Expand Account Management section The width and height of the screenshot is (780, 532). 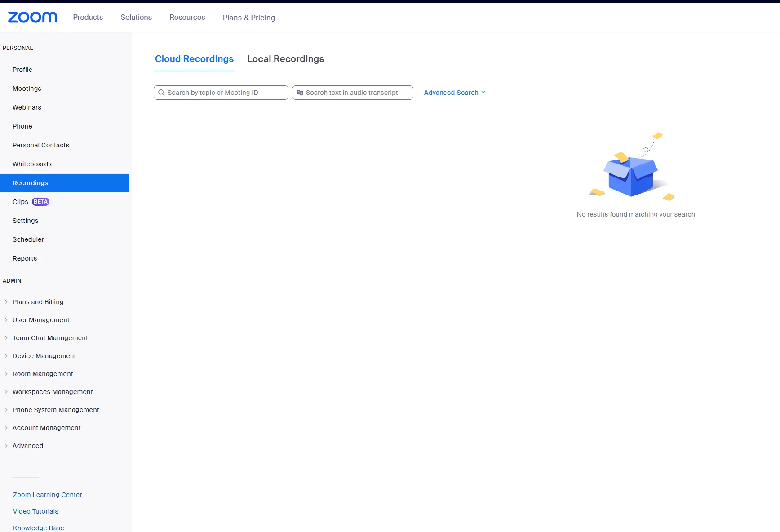[46, 428]
